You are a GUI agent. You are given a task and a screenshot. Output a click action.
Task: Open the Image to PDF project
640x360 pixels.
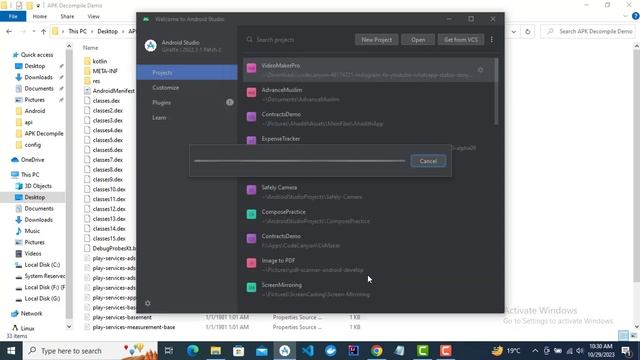tap(369, 265)
